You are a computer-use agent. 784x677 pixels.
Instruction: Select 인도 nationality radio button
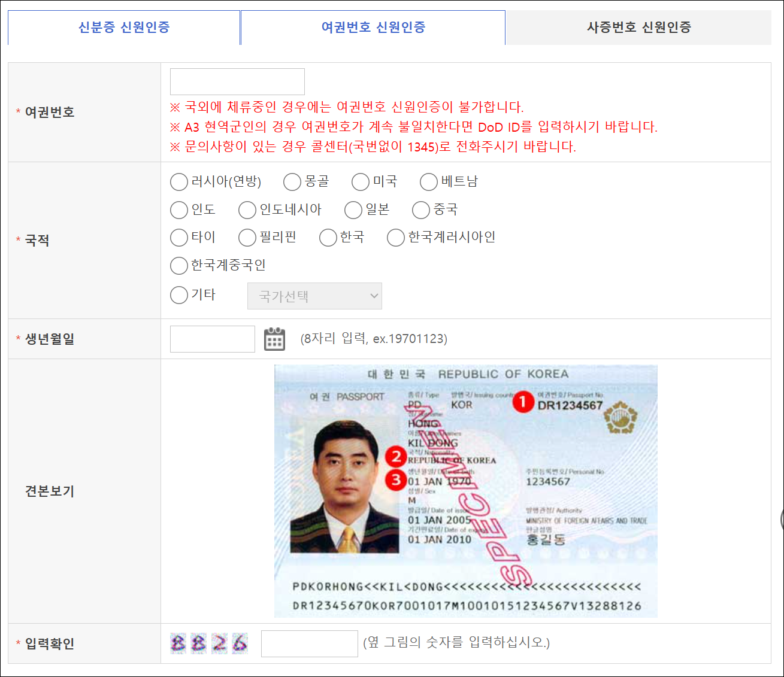pyautogui.click(x=179, y=210)
